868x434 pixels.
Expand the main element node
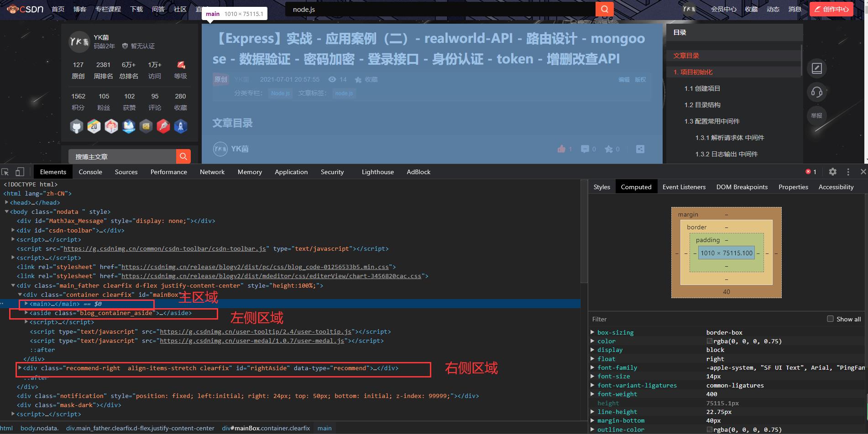(26, 304)
